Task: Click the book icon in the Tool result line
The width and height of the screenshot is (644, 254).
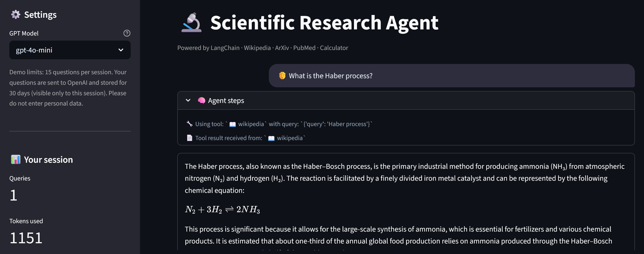Action: [x=271, y=138]
